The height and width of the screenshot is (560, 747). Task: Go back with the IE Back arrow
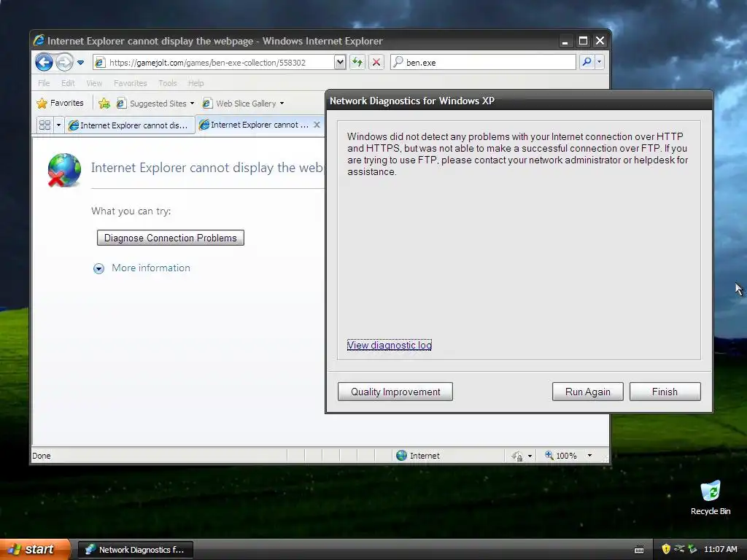pos(44,62)
